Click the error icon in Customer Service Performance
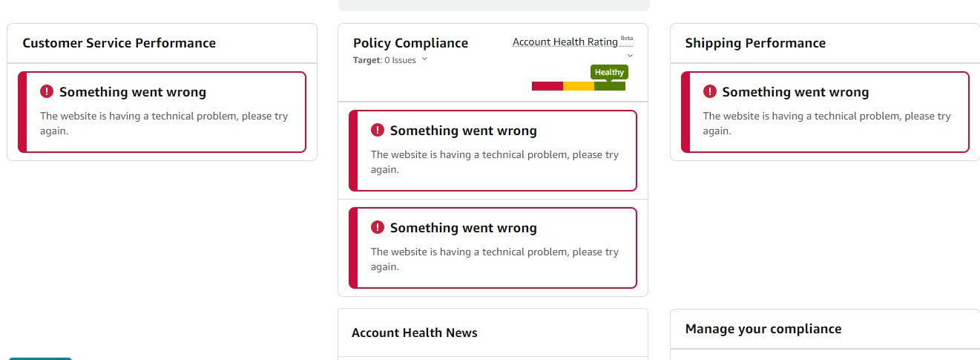The width and height of the screenshot is (980, 360). point(47,91)
